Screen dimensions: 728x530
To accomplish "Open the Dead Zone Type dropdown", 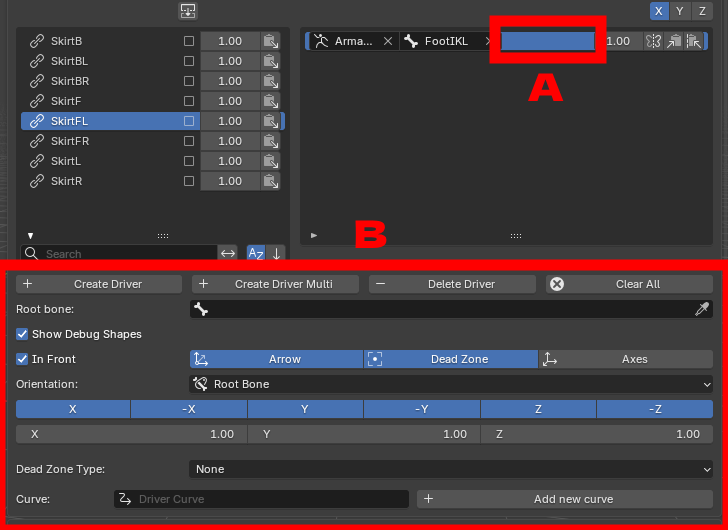I will (x=451, y=469).
